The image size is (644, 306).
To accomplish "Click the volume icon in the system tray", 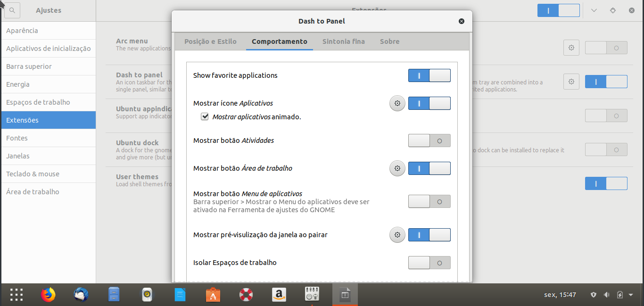I will [x=606, y=294].
